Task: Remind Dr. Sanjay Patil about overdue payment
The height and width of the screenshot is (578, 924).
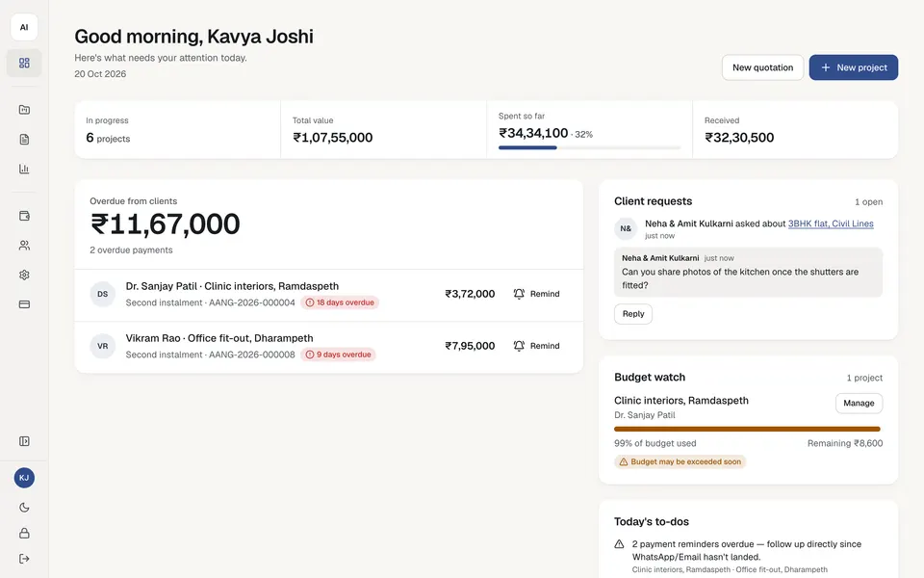Action: 536,294
